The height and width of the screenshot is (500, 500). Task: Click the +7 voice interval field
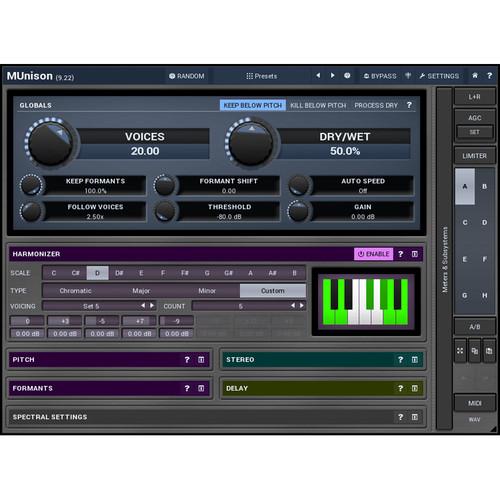tap(139, 321)
